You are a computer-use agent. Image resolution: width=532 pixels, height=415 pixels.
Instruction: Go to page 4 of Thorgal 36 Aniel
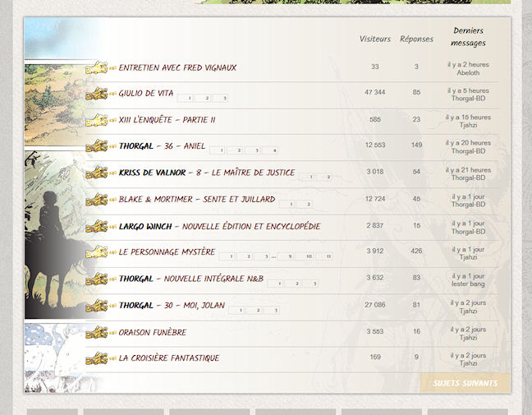[x=273, y=151]
